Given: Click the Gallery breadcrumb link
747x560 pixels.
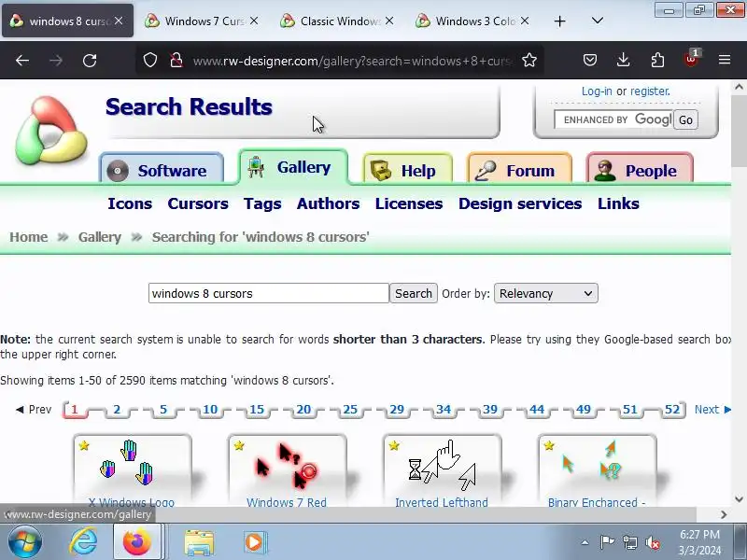Looking at the screenshot, I should pyautogui.click(x=100, y=237).
